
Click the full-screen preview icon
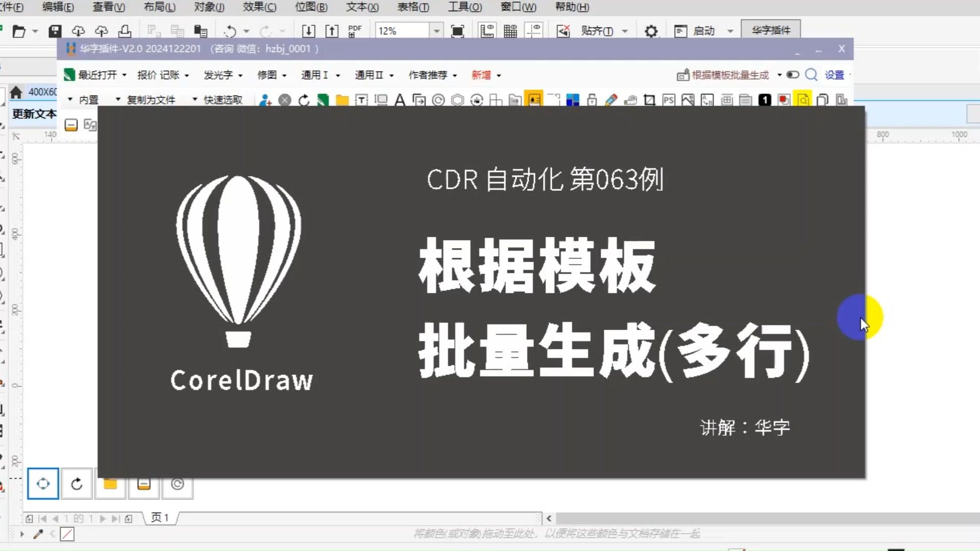click(458, 31)
